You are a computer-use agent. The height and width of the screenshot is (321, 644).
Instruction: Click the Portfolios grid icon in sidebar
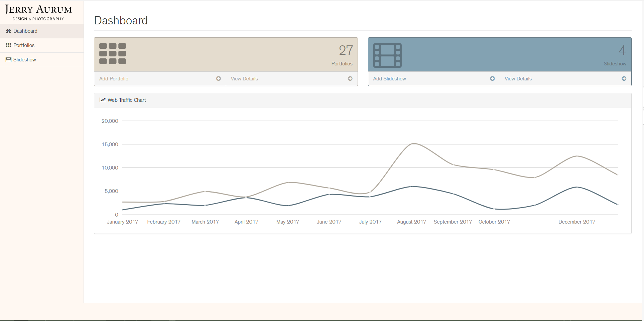(x=9, y=45)
